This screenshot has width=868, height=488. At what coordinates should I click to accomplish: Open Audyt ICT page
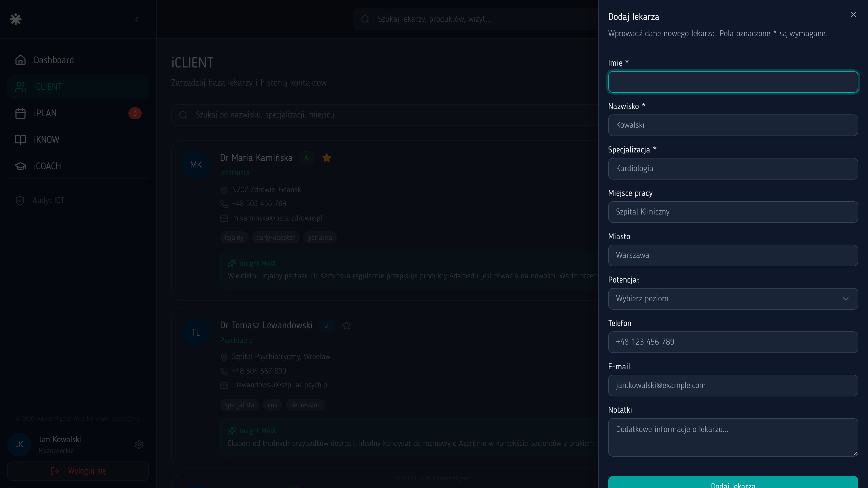[78, 200]
